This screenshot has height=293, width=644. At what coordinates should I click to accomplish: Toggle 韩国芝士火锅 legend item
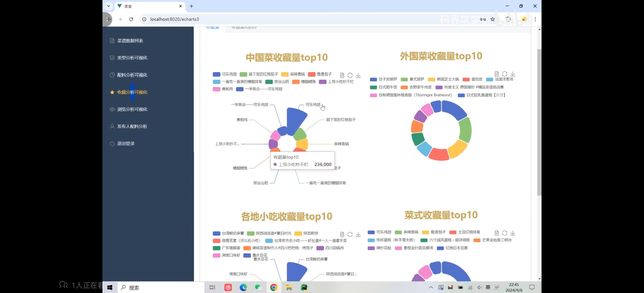point(443,79)
